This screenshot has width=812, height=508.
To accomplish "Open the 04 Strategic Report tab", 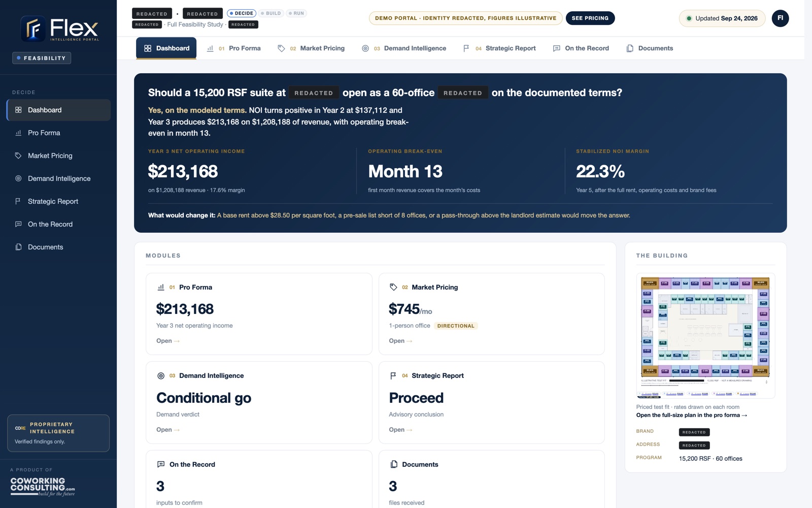I will coord(499,48).
